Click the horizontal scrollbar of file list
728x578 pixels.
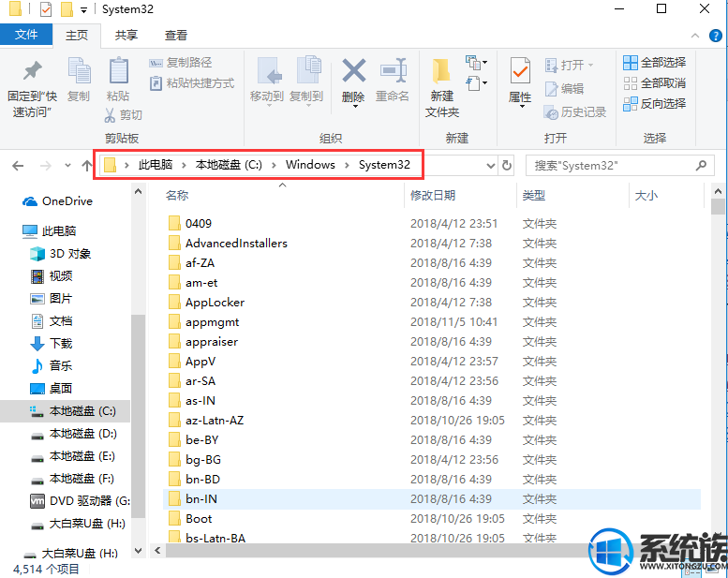(x=376, y=551)
